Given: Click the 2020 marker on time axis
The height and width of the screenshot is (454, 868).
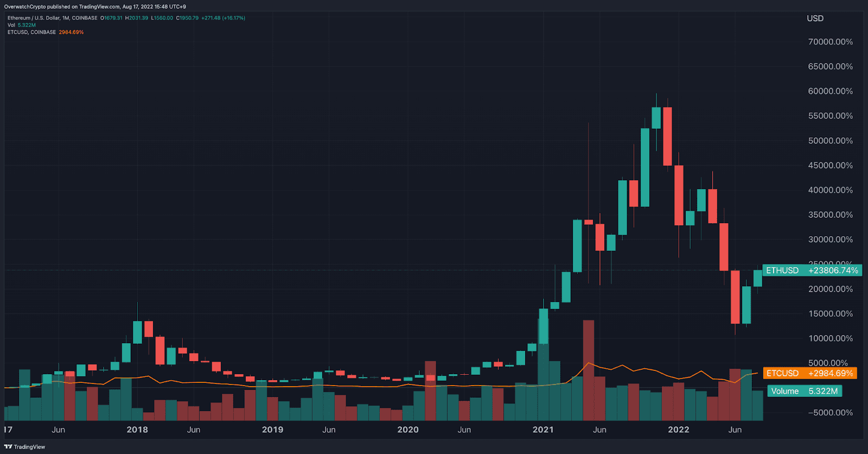Looking at the screenshot, I should click(x=408, y=430).
